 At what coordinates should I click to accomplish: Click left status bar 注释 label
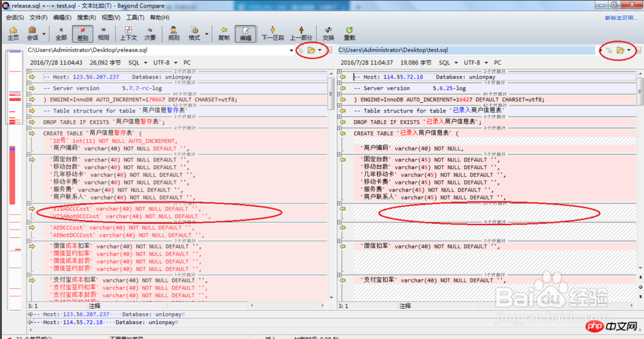[x=94, y=306]
